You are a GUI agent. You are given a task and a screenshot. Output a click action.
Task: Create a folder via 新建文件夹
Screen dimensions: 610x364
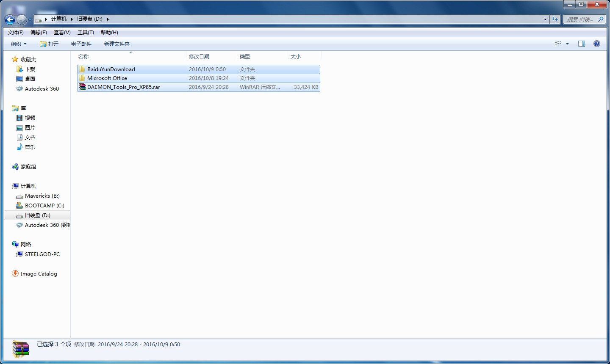point(117,44)
